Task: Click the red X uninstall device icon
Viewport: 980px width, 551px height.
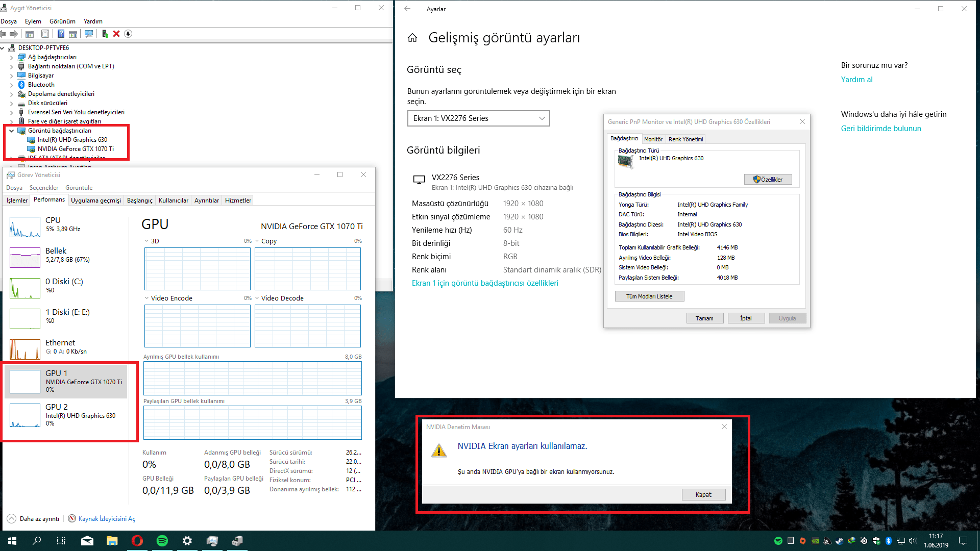Action: pyautogui.click(x=116, y=34)
